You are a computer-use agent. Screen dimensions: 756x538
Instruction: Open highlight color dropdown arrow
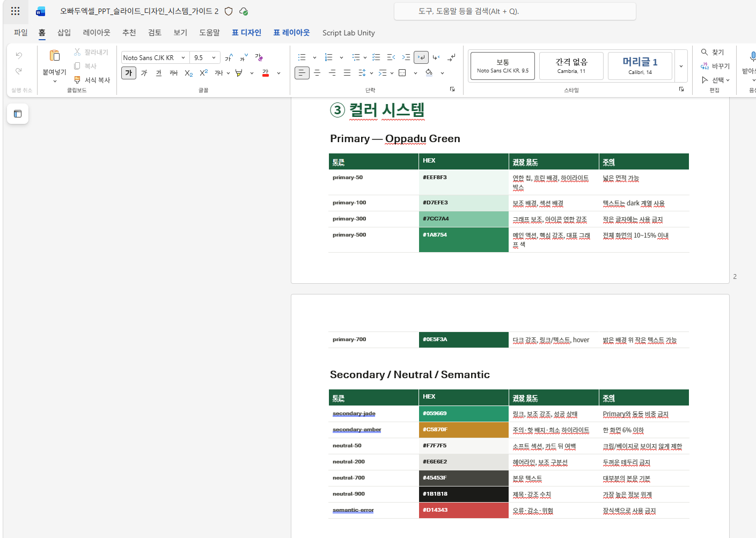click(x=252, y=73)
